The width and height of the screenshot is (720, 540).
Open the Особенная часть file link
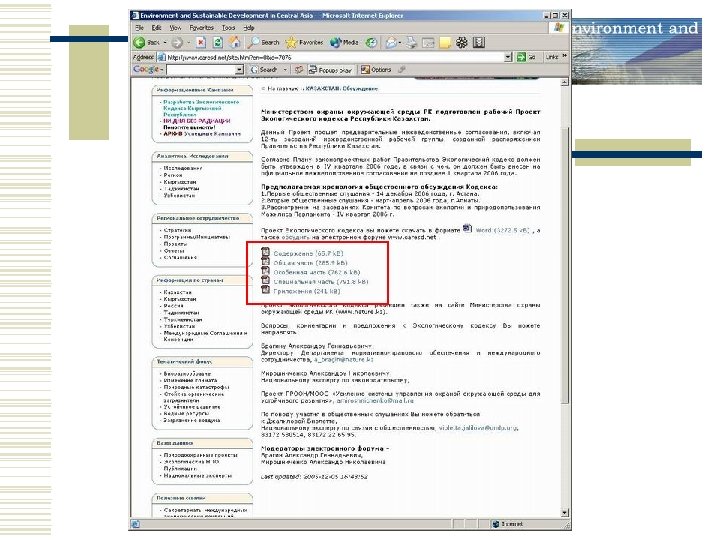pyautogui.click(x=317, y=272)
